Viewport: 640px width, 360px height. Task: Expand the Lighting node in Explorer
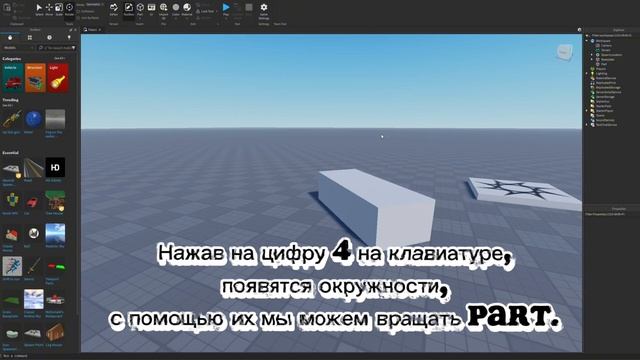587,73
